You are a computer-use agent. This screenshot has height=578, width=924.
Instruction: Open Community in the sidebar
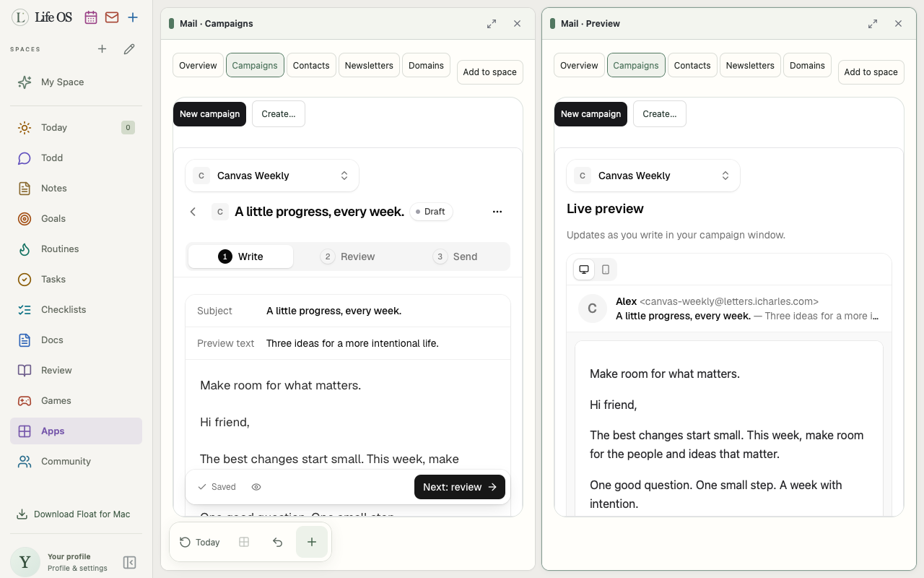point(76,462)
